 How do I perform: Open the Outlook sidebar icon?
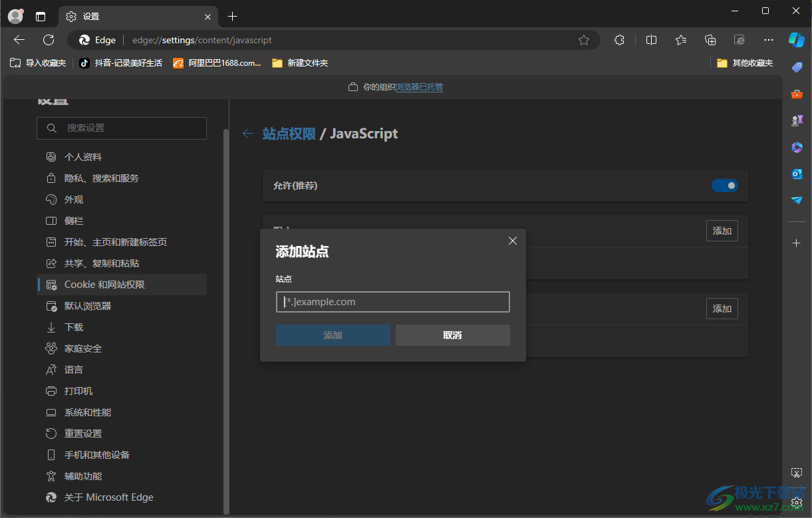(797, 174)
